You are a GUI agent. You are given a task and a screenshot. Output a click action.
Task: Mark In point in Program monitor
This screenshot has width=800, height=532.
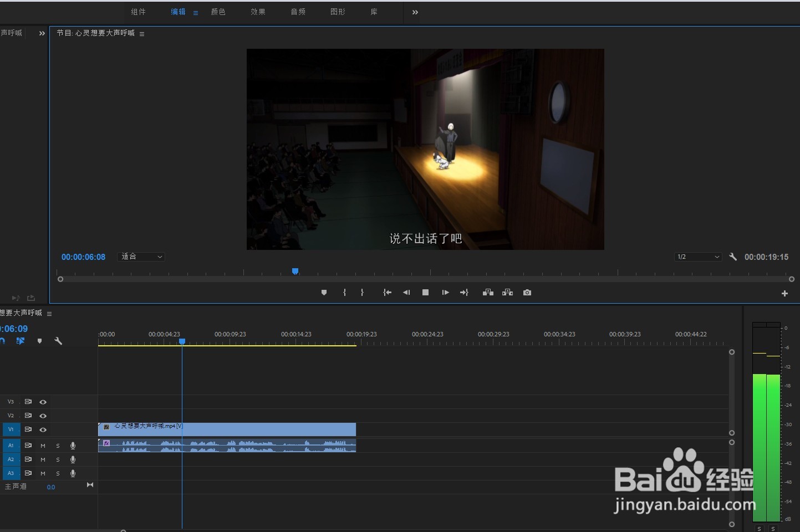[344, 293]
